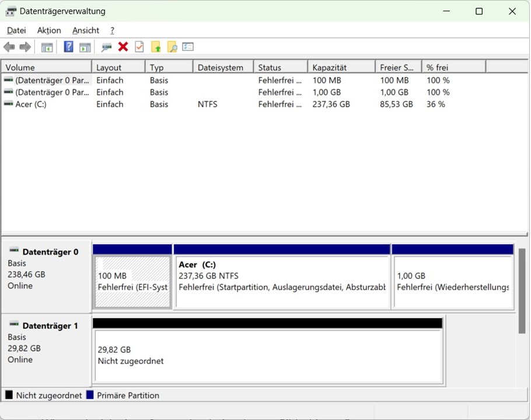Click black Nicht zugeordnet legend swatch

[9, 395]
